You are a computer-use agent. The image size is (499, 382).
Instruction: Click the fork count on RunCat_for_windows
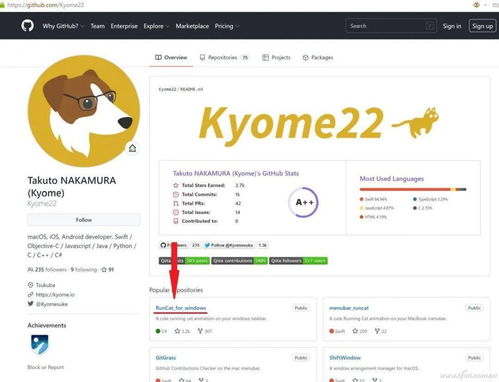click(205, 331)
